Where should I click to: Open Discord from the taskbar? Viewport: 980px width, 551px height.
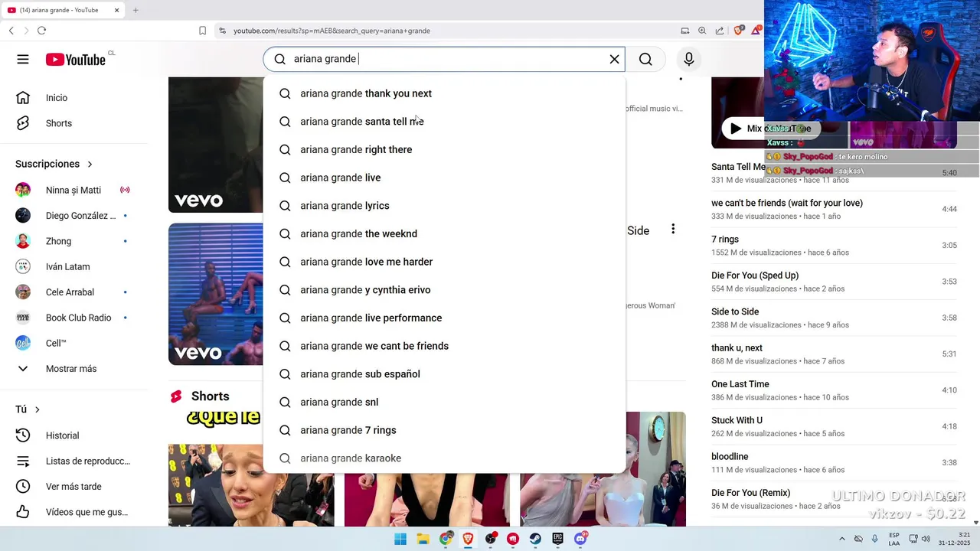[x=581, y=539]
